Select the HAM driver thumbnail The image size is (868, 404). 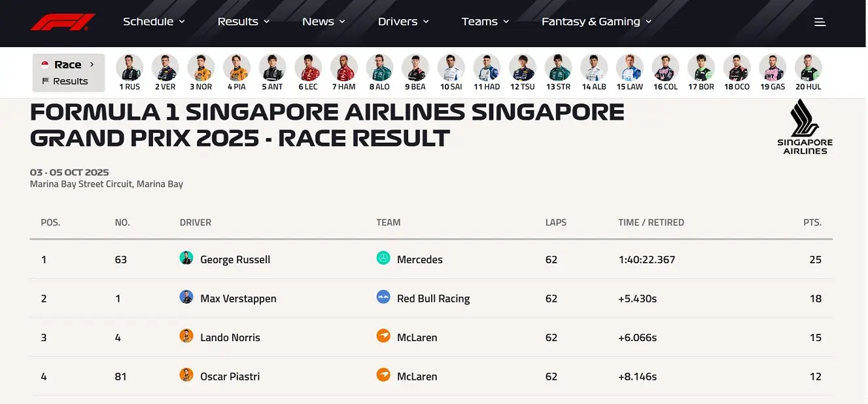click(x=343, y=72)
